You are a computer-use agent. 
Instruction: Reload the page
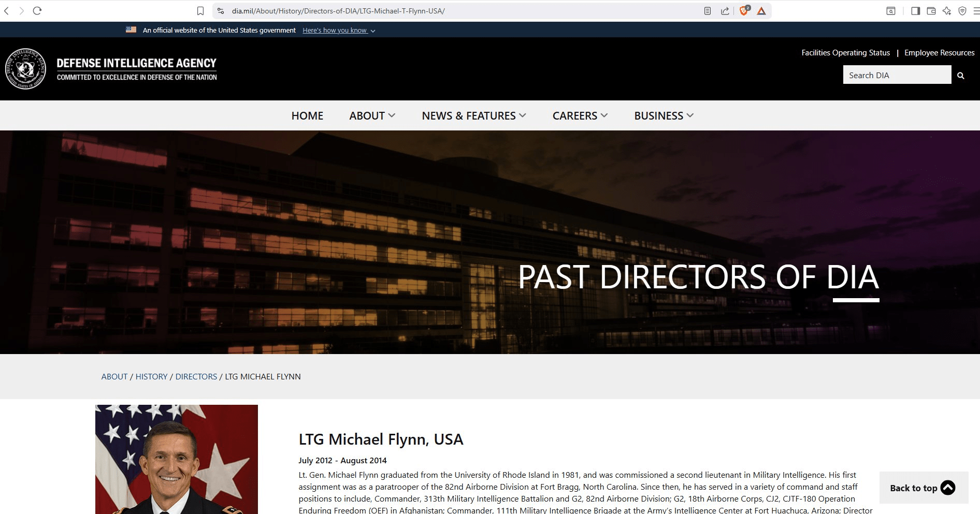pyautogui.click(x=37, y=11)
